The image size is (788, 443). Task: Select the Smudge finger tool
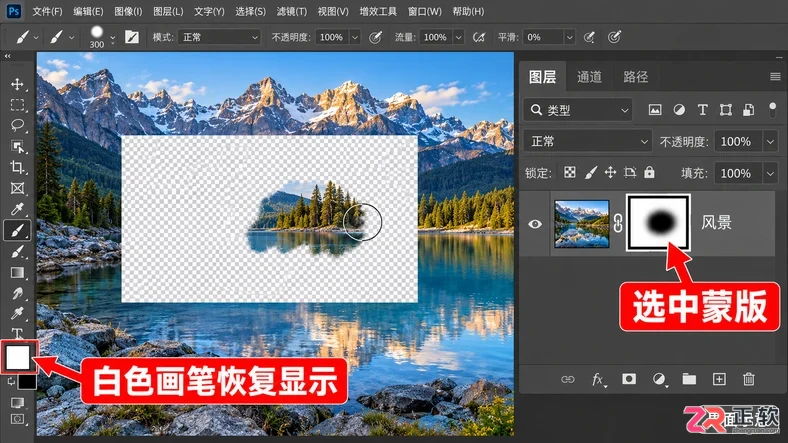point(17,293)
